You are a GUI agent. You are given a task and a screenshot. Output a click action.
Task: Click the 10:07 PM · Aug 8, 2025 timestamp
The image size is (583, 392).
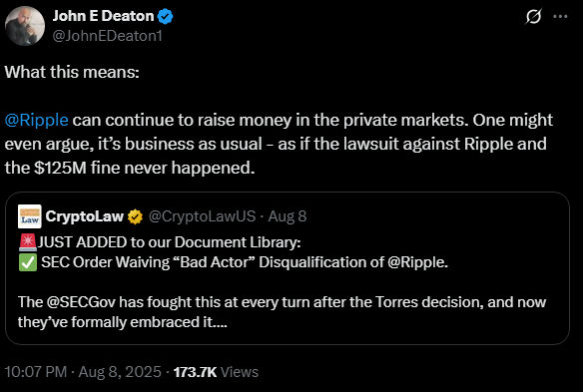[83, 372]
